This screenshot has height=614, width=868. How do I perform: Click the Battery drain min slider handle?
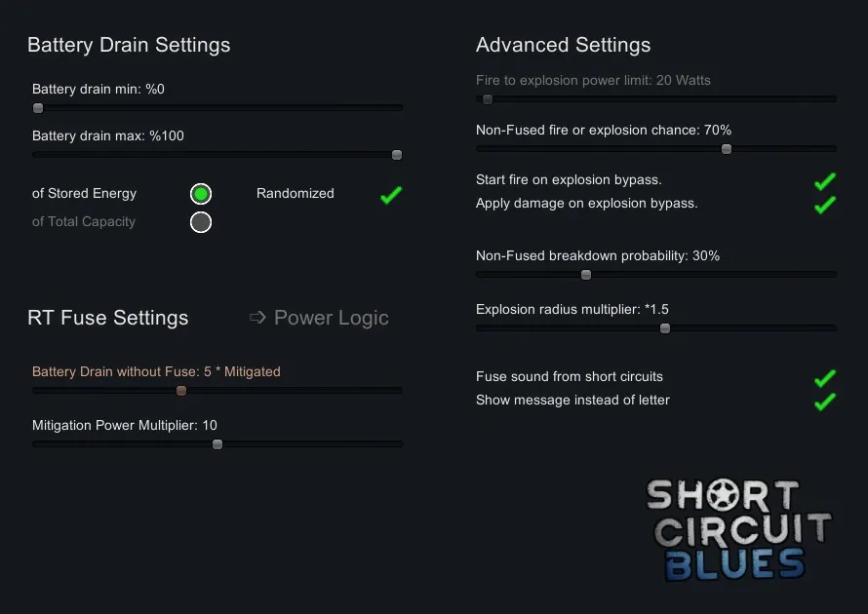(x=38, y=108)
